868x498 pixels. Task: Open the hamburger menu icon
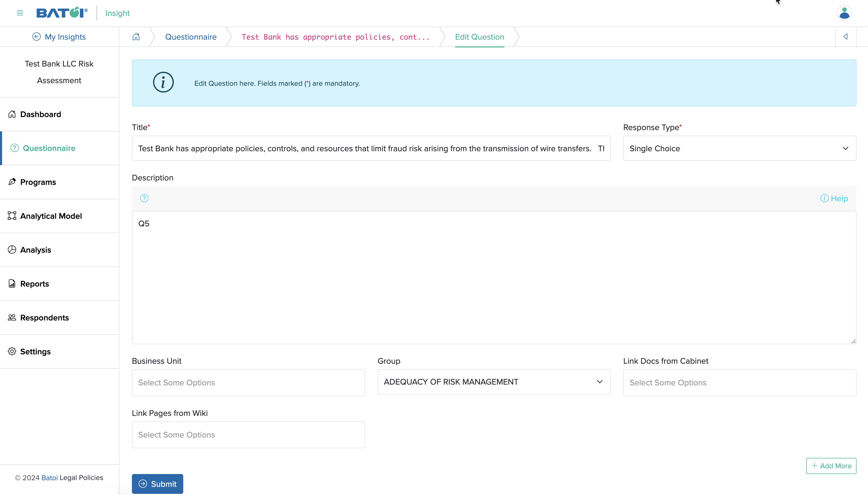click(20, 13)
